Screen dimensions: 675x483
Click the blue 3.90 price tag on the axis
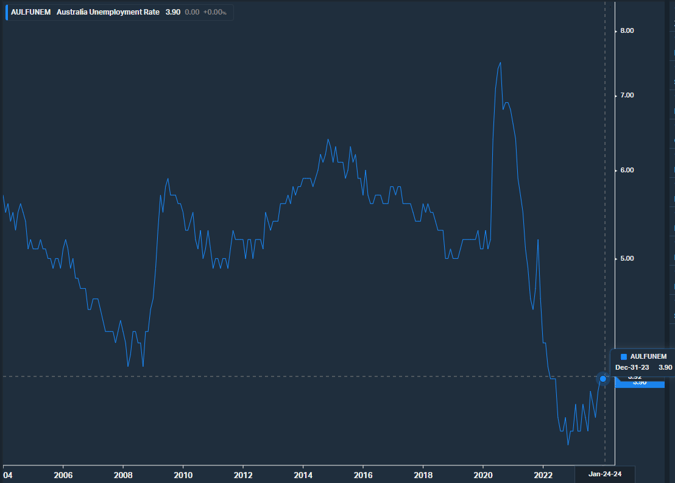click(638, 381)
